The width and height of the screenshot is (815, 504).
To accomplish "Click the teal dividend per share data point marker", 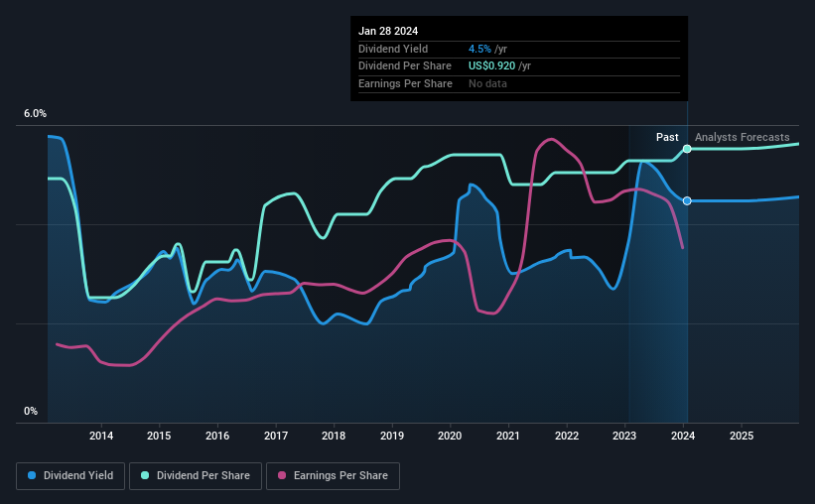I will pos(687,149).
